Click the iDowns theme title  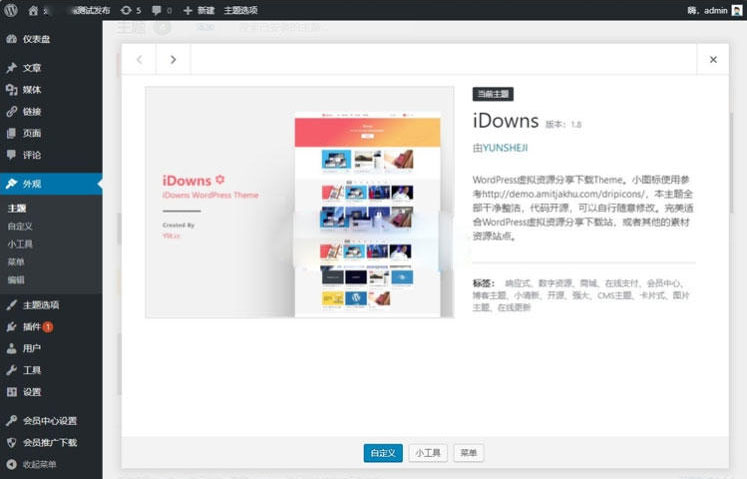pos(505,121)
